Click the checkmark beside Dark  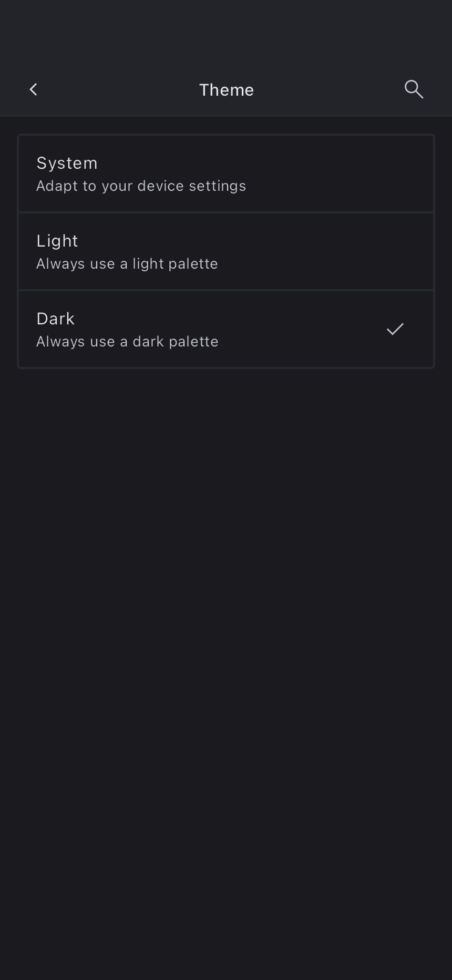395,329
